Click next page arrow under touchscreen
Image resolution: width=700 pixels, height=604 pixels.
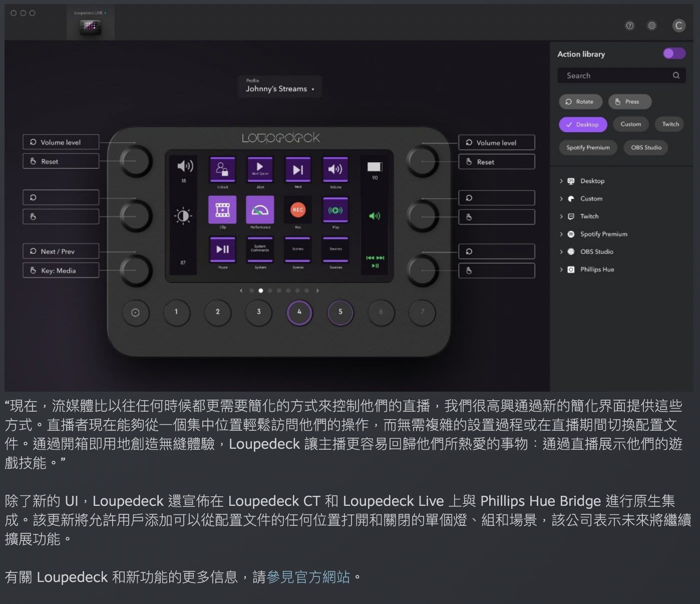(317, 290)
